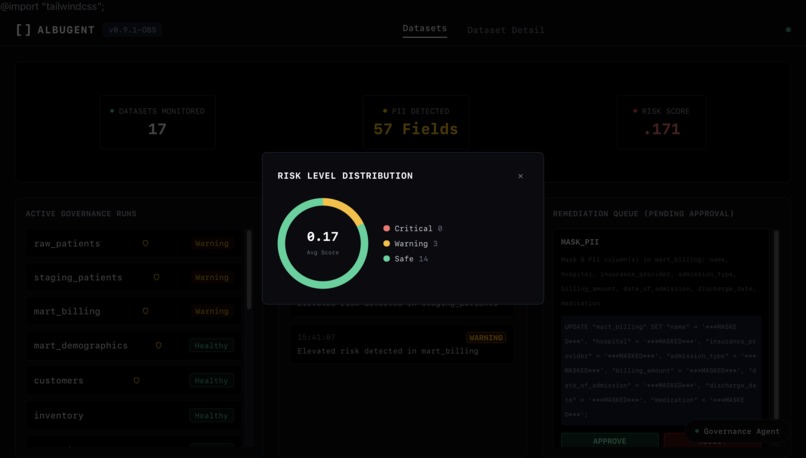Select the raw_patients run row
Viewport: 806px width, 458px height.
[x=133, y=243]
